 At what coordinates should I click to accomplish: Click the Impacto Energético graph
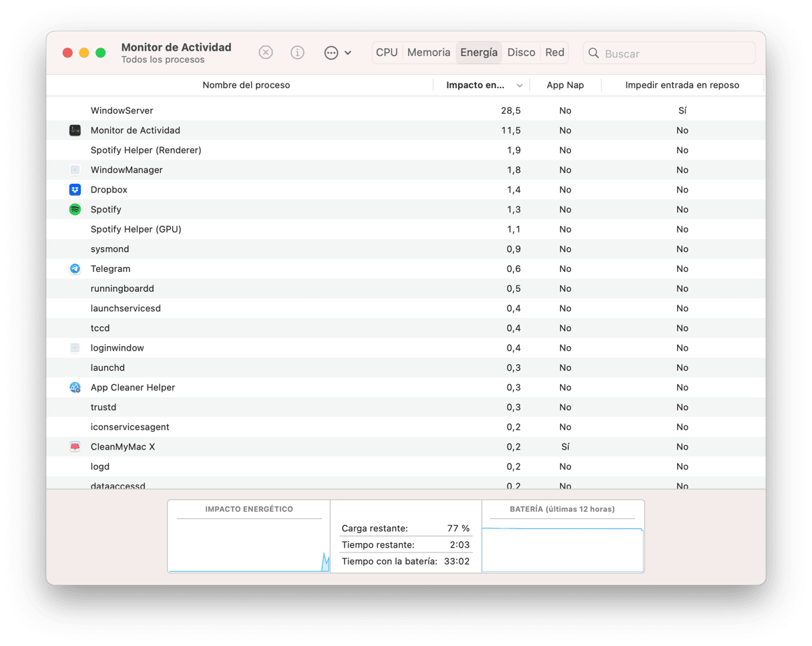[x=248, y=536]
